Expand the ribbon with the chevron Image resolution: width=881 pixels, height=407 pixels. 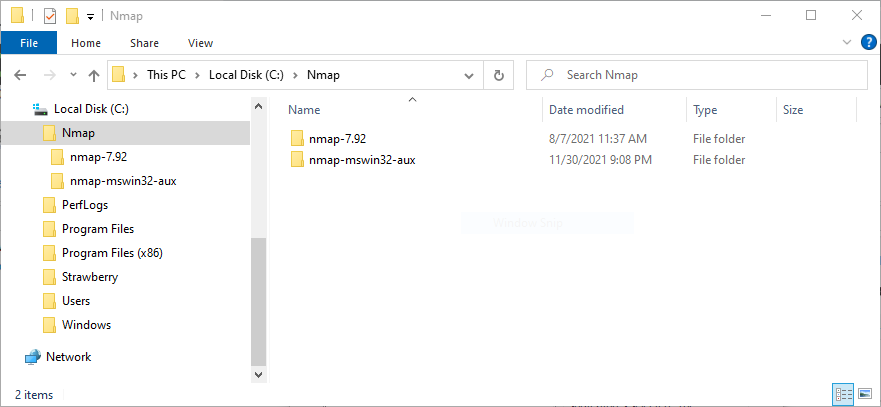point(847,42)
